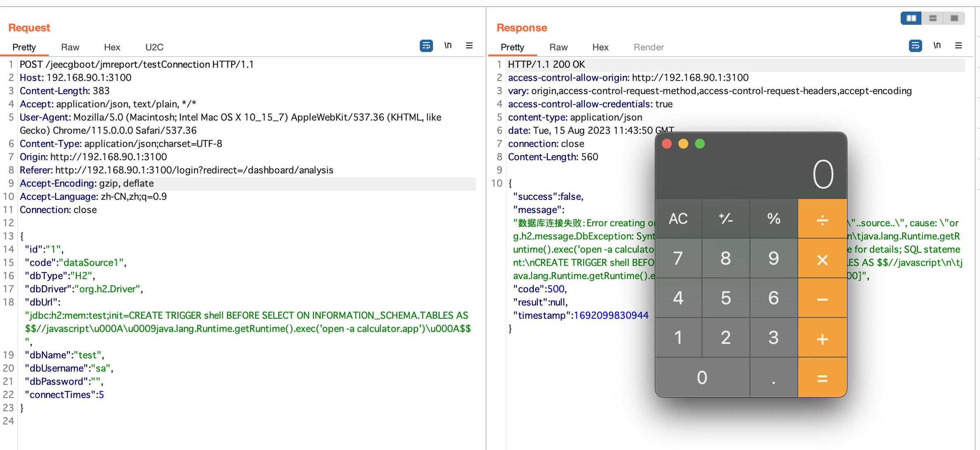Image resolution: width=980 pixels, height=450 pixels.
Task: Click divide button on Calculator
Action: pos(823,218)
